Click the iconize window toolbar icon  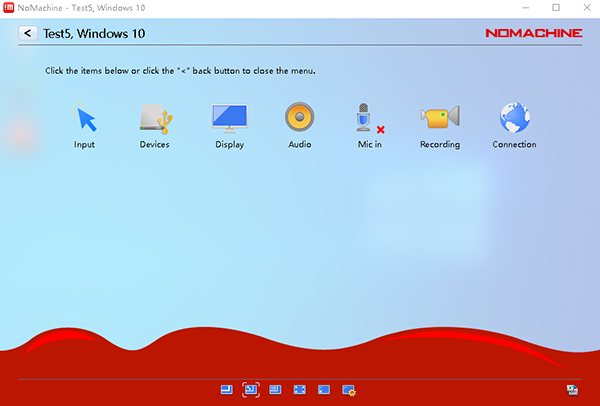click(x=324, y=389)
